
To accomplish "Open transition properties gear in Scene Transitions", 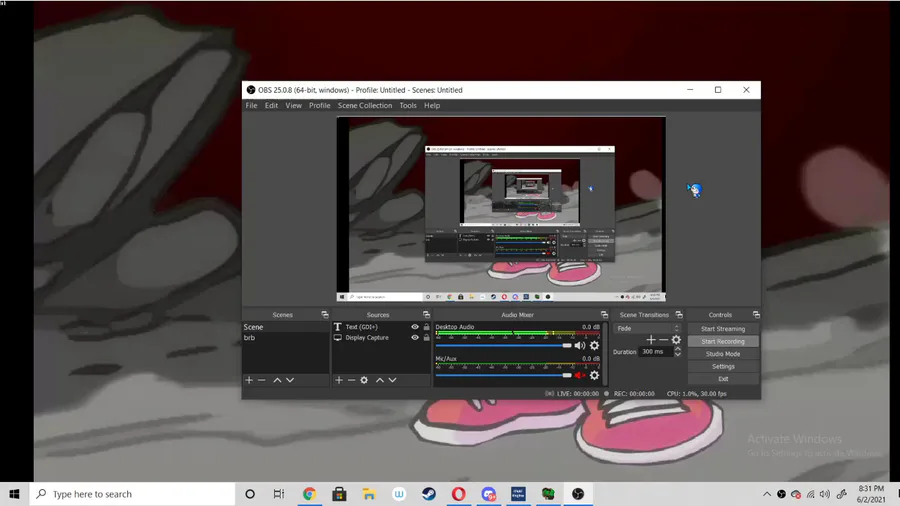I will coord(676,340).
